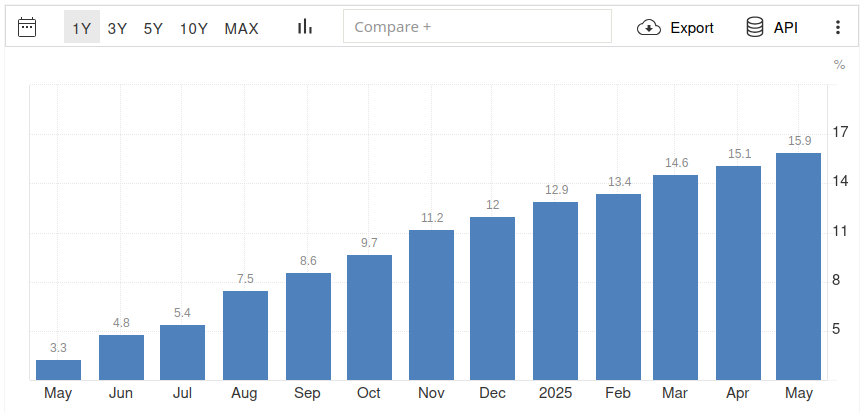Show the MAX time range
The width and height of the screenshot is (868, 413).
(241, 28)
